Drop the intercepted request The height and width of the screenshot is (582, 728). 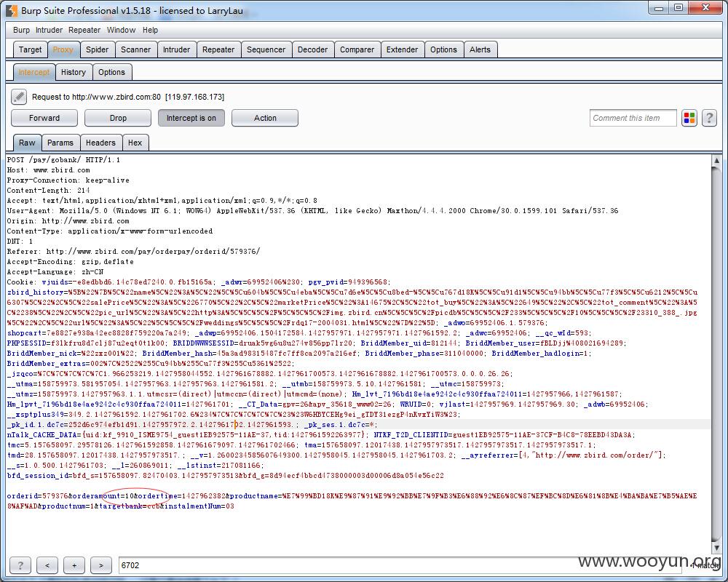pos(118,118)
